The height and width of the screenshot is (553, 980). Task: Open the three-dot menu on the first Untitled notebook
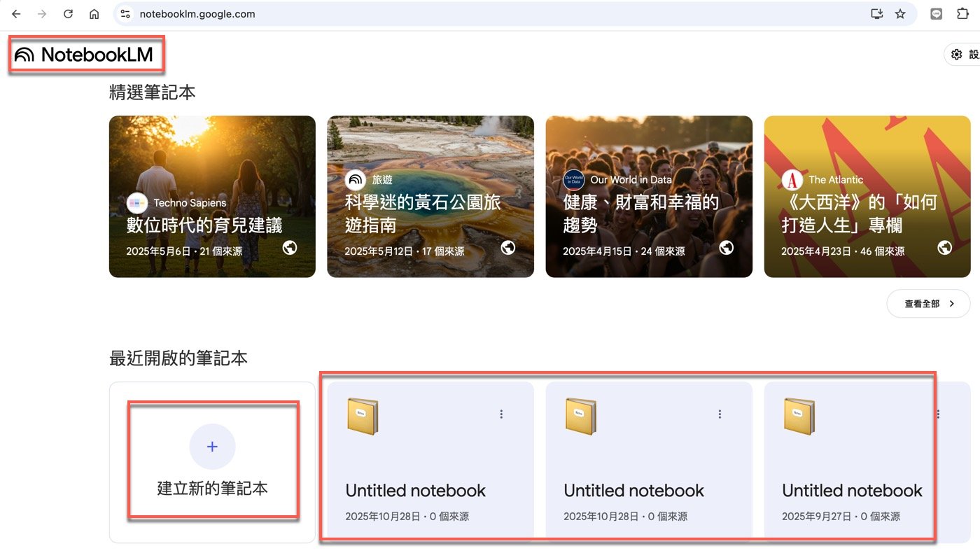coord(501,414)
